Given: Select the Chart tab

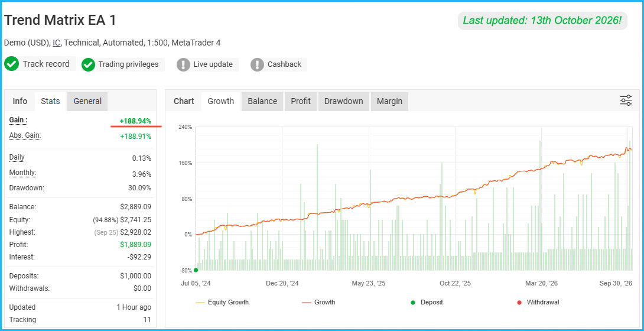Looking at the screenshot, I should 184,101.
